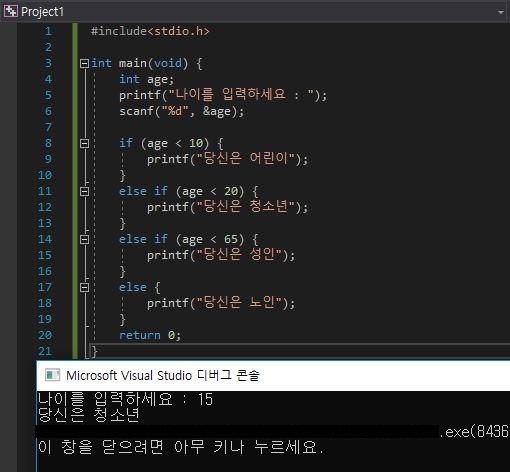The height and width of the screenshot is (472, 510).
Task: Collapse the else if (age < 65) block
Action: (x=85, y=239)
